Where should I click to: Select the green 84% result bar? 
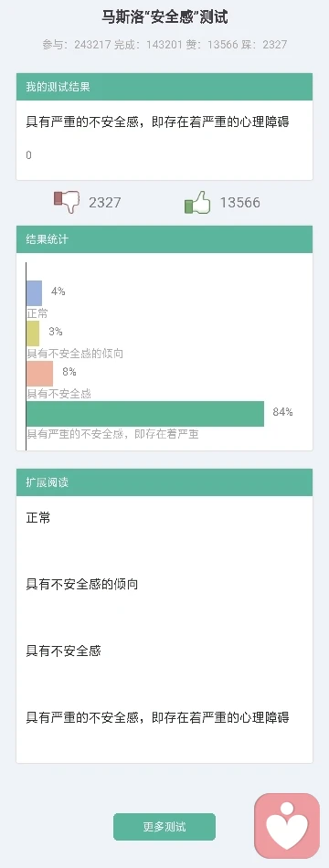click(x=145, y=414)
